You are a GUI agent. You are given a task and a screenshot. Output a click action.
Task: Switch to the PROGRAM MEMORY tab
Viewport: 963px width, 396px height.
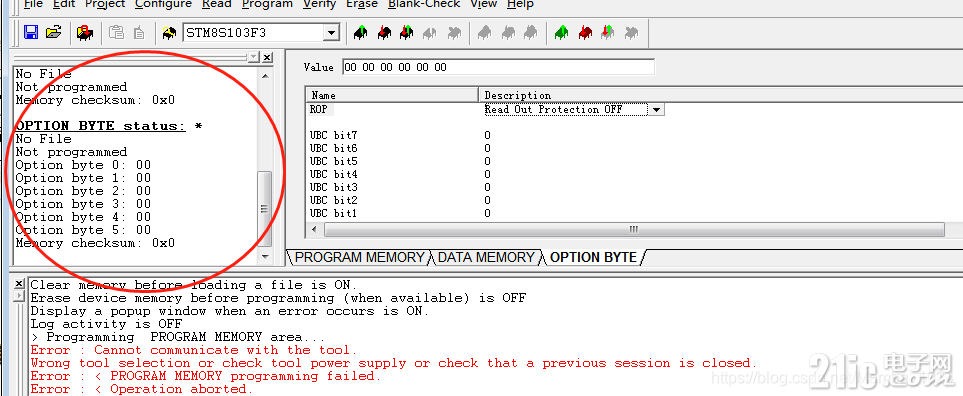(x=360, y=257)
